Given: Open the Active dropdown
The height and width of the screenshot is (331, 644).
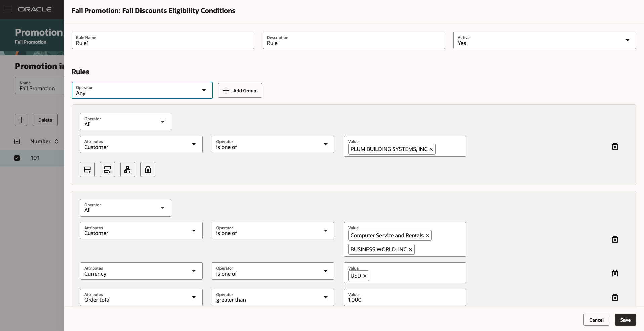Looking at the screenshot, I should point(627,40).
